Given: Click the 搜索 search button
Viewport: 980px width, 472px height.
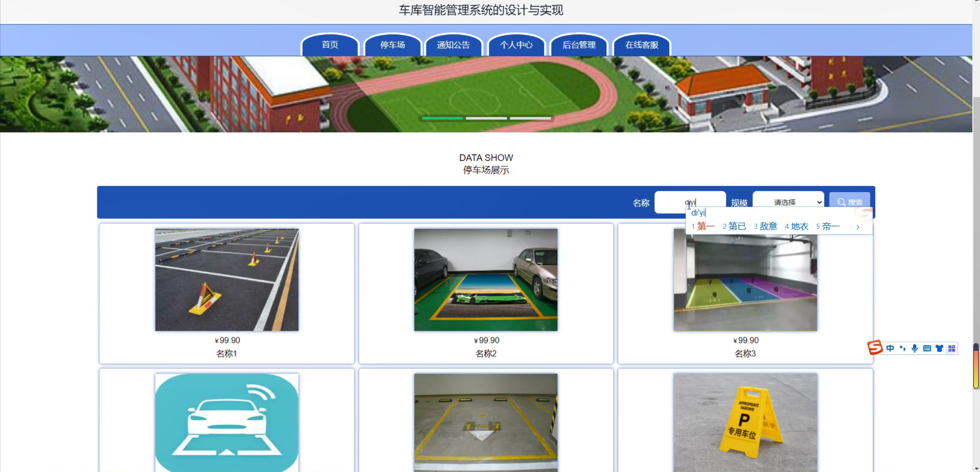Looking at the screenshot, I should 849,201.
